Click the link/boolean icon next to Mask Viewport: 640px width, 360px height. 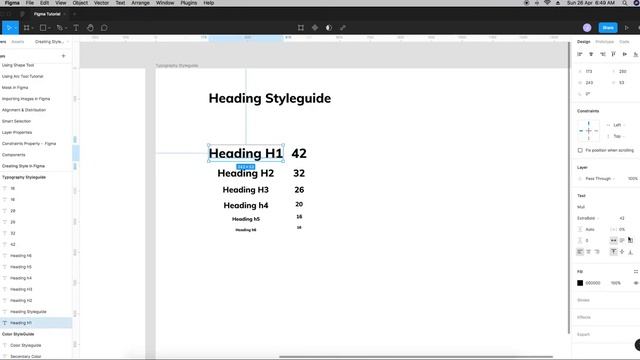point(343,28)
